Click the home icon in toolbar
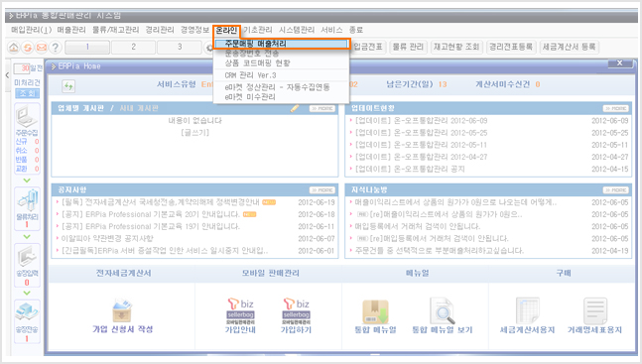The height and width of the screenshot is (364, 642). (14, 48)
